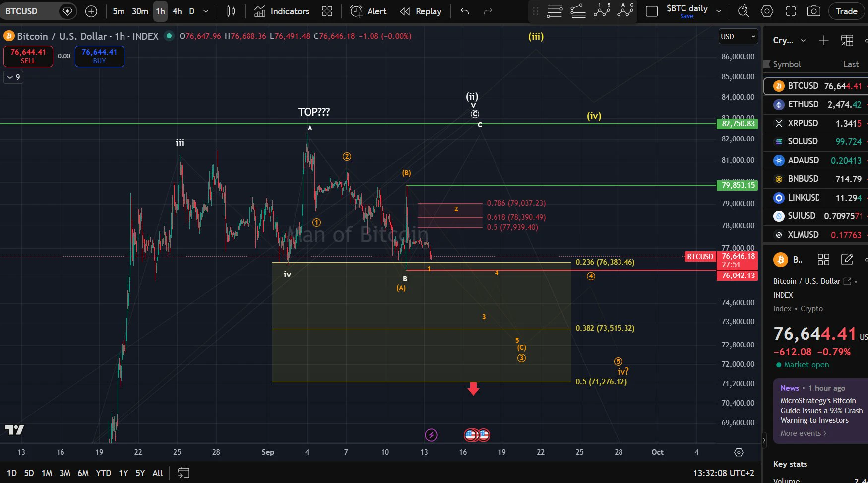Open chart settings hexagon icon
Viewport: 868px width, 483px height.
tap(767, 11)
